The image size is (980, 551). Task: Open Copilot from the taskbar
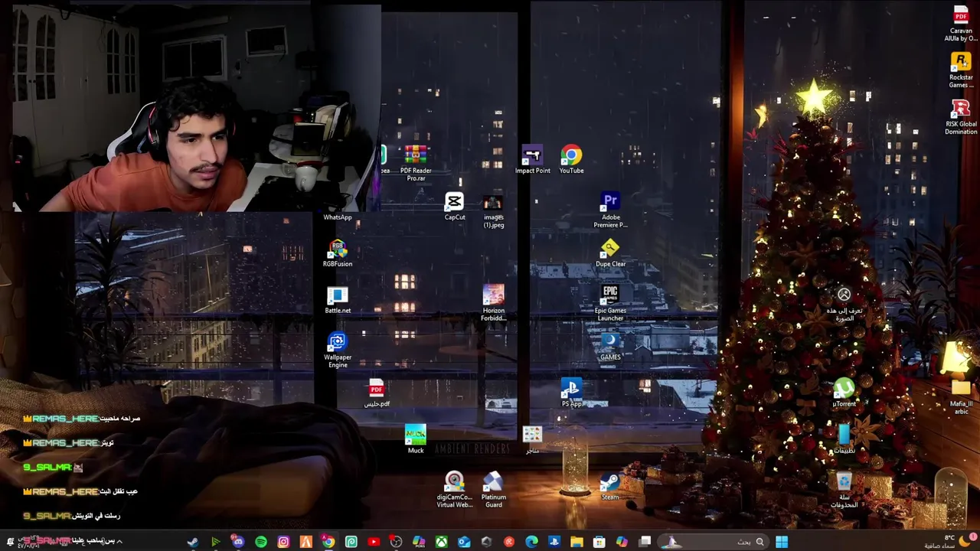[622, 542]
